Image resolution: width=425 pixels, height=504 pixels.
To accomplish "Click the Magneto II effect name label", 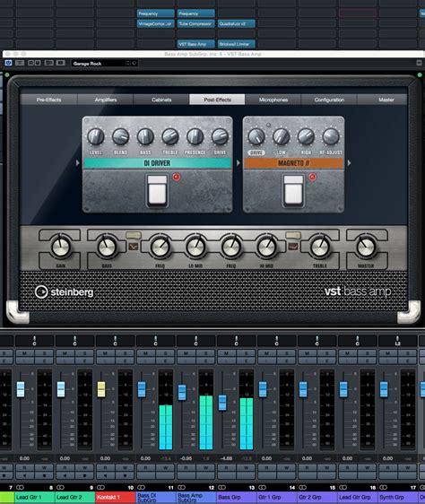I will click(x=293, y=163).
